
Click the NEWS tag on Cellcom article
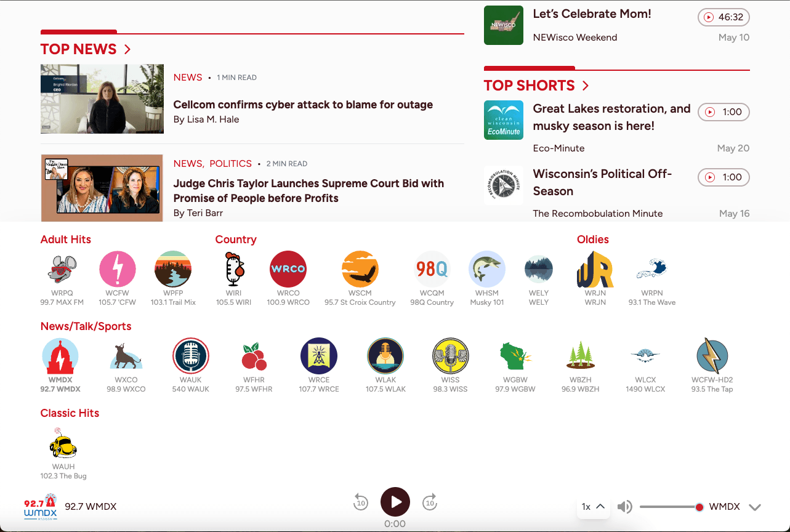188,78
